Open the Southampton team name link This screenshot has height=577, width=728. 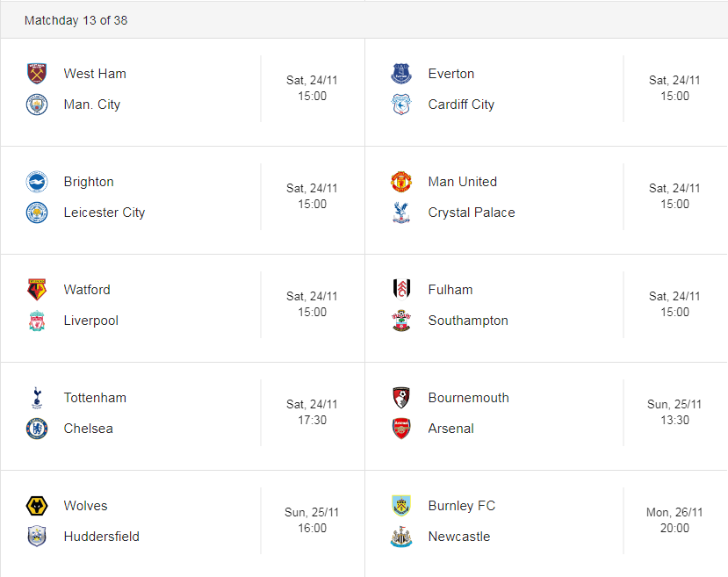(468, 321)
